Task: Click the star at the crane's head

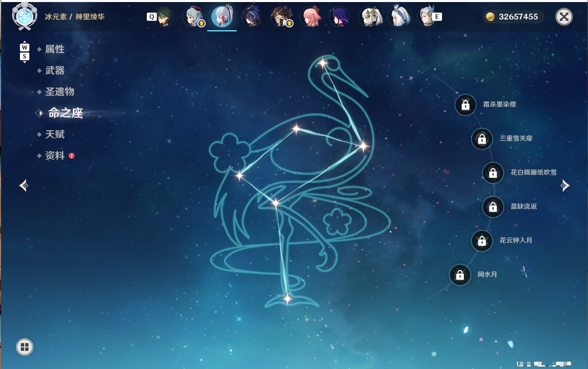Action: [x=323, y=63]
